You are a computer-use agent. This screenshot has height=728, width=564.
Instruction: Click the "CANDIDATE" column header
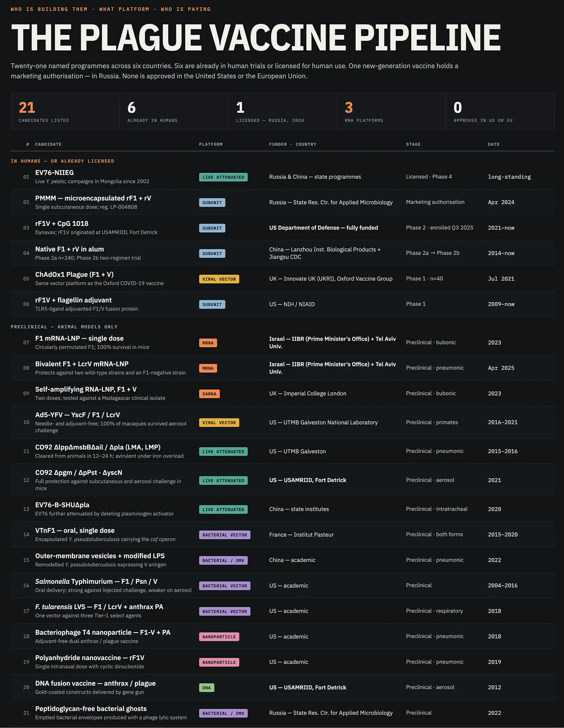[x=48, y=145]
